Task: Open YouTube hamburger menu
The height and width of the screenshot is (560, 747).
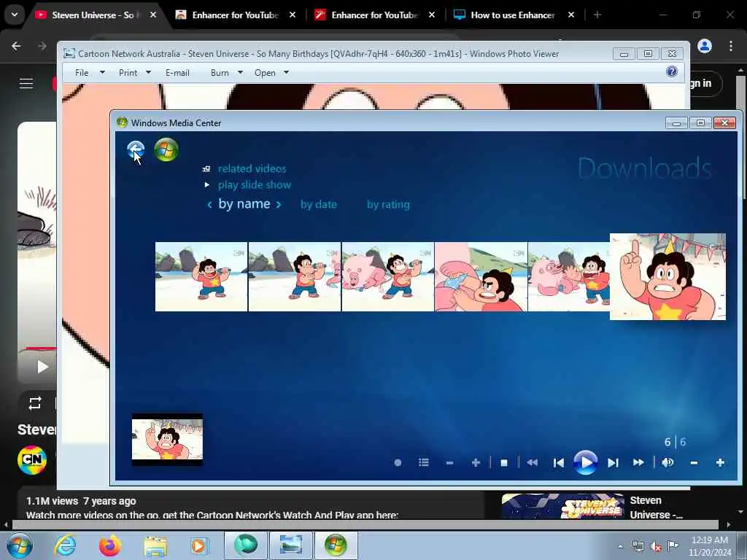Action: [26, 84]
